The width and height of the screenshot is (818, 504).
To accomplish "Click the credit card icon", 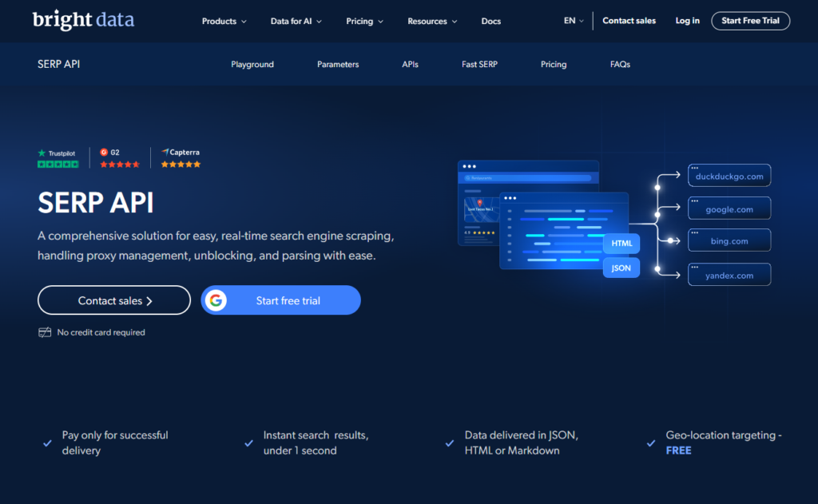I will click(x=45, y=332).
